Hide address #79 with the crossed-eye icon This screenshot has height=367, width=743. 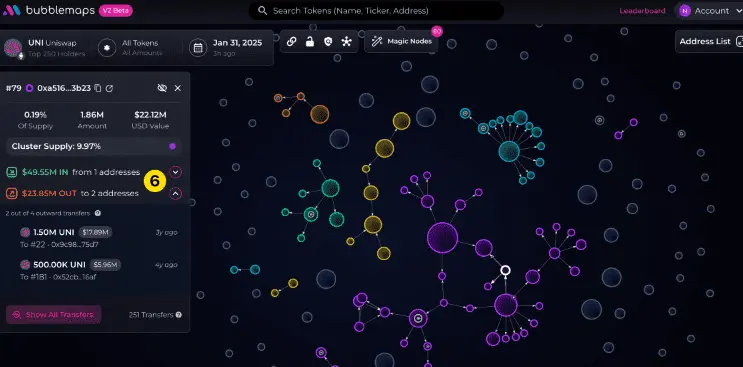coord(162,88)
